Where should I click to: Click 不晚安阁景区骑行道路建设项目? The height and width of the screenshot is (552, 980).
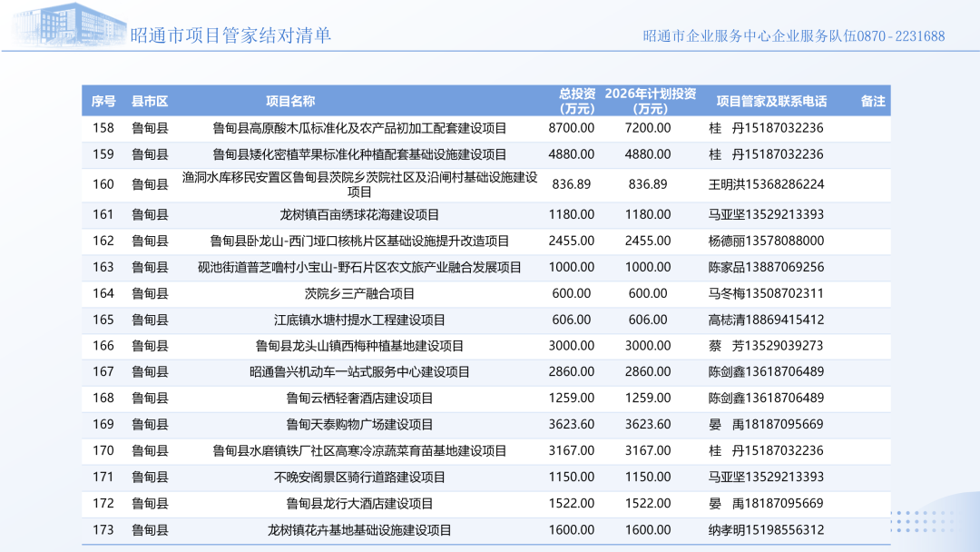coord(359,477)
